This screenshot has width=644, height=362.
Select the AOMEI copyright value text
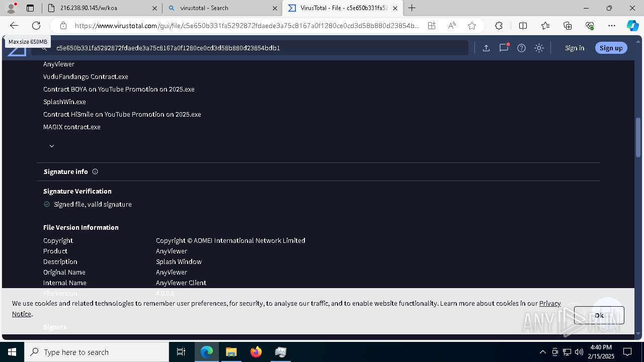(230, 240)
